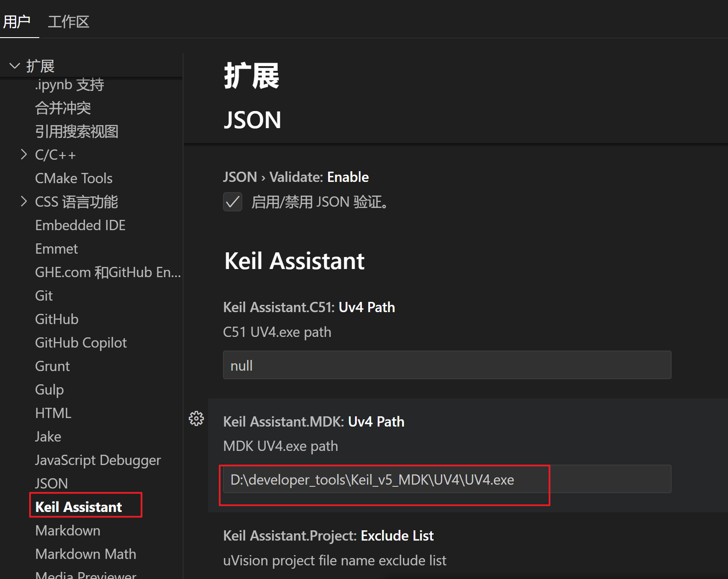728x579 pixels.
Task: Click the Keil Assistant.C51: Uv4 Path title
Action: click(x=309, y=307)
